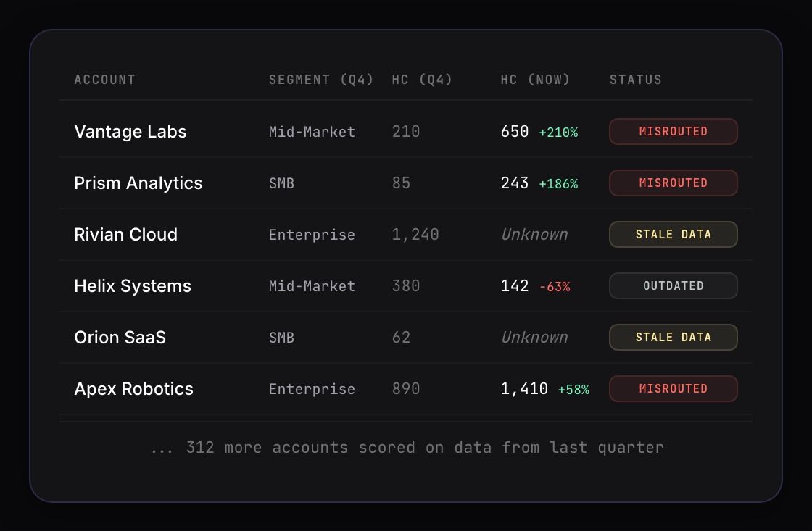Viewport: 812px width, 531px height.
Task: Select the OUTDATED badge for Helix Systems
Action: click(674, 285)
